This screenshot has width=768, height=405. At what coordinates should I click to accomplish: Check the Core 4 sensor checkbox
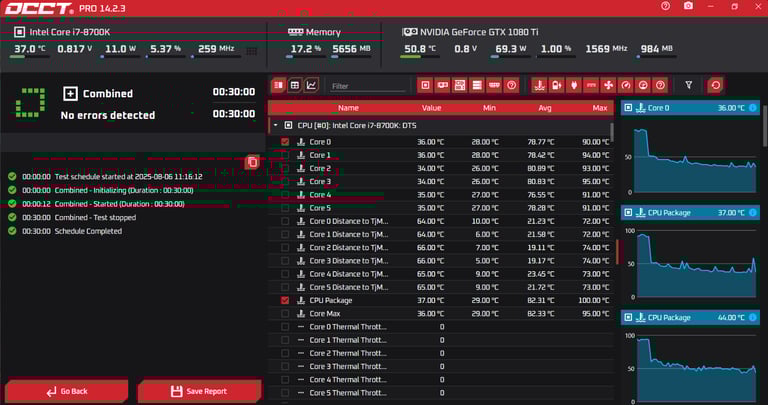(x=285, y=194)
